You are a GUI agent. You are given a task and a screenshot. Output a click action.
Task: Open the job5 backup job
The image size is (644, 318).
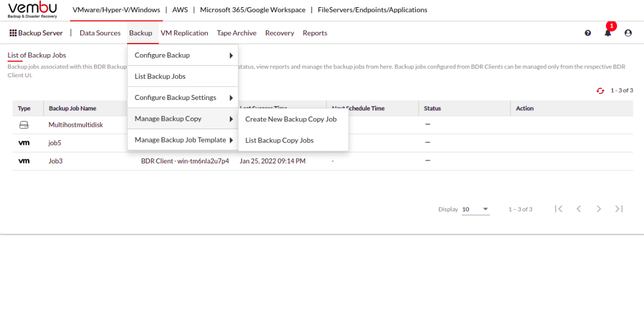pos(55,143)
